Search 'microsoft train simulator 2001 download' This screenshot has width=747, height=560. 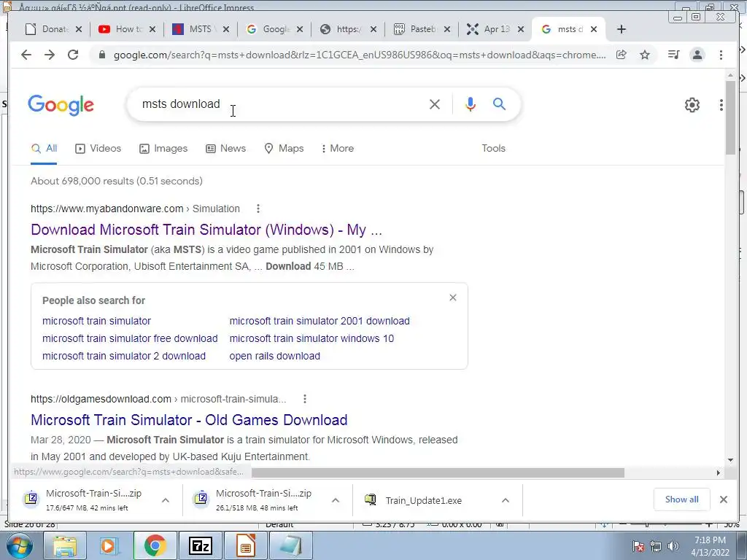(x=320, y=321)
